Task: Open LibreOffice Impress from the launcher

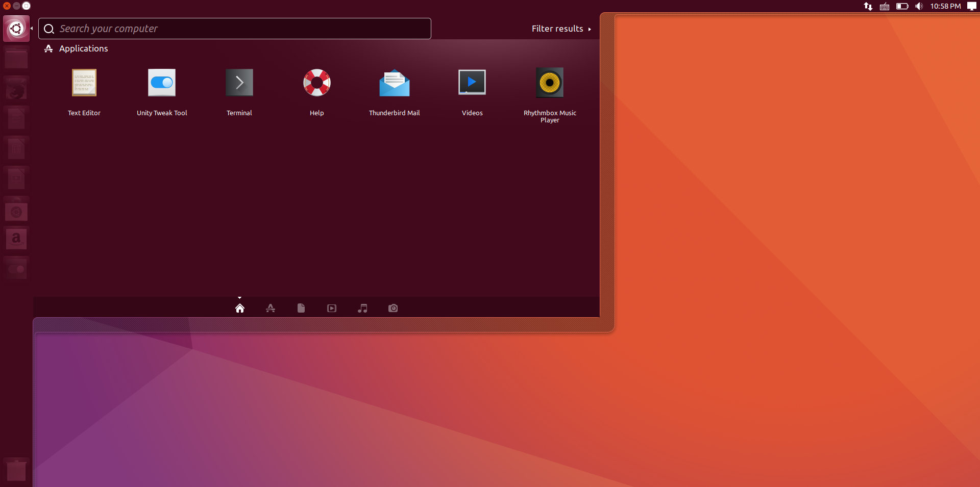Action: [16, 179]
